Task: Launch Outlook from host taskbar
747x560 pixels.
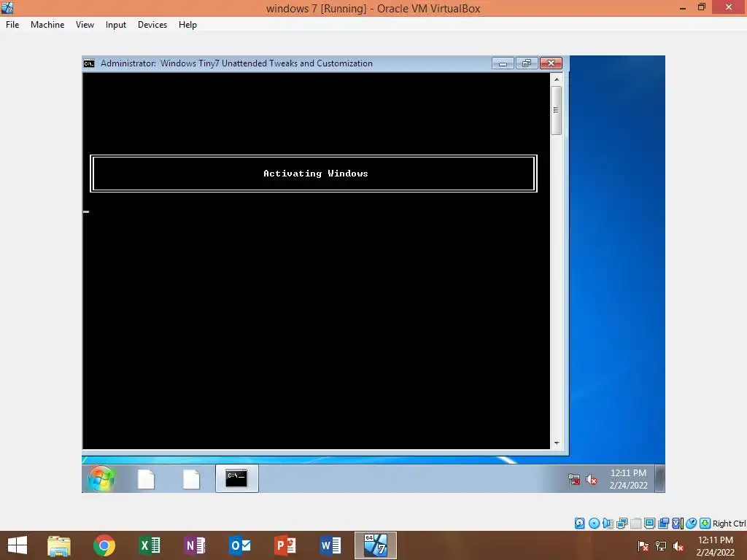Action: tap(239, 545)
